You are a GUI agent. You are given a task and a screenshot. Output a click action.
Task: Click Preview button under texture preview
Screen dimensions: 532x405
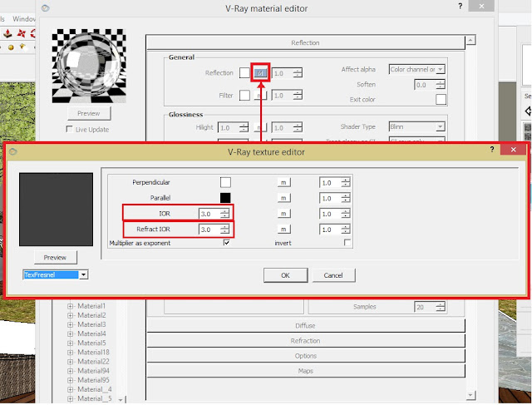[55, 257]
